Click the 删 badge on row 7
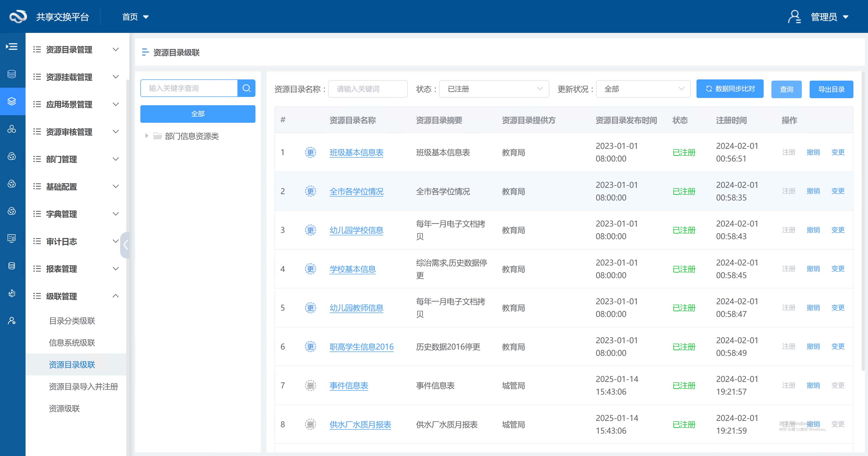This screenshot has width=868, height=456. [310, 386]
